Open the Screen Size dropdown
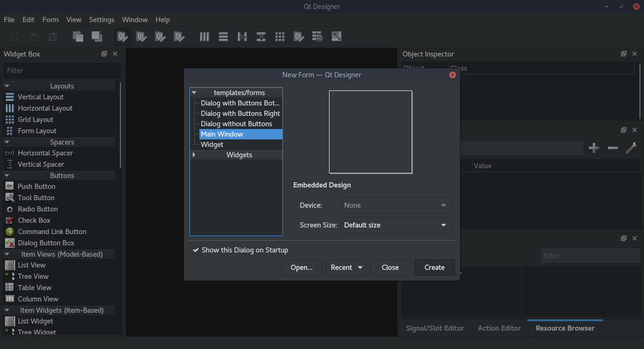This screenshot has height=349, width=644. click(x=396, y=225)
